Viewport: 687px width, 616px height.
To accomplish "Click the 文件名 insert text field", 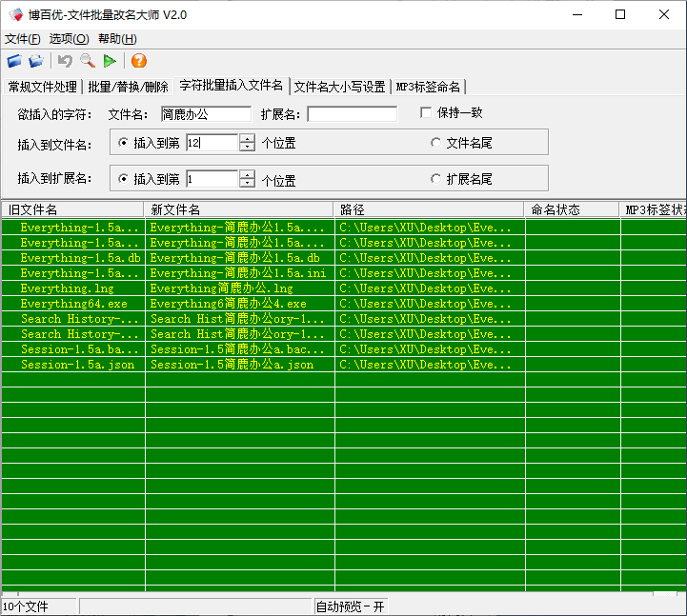I will [x=206, y=114].
